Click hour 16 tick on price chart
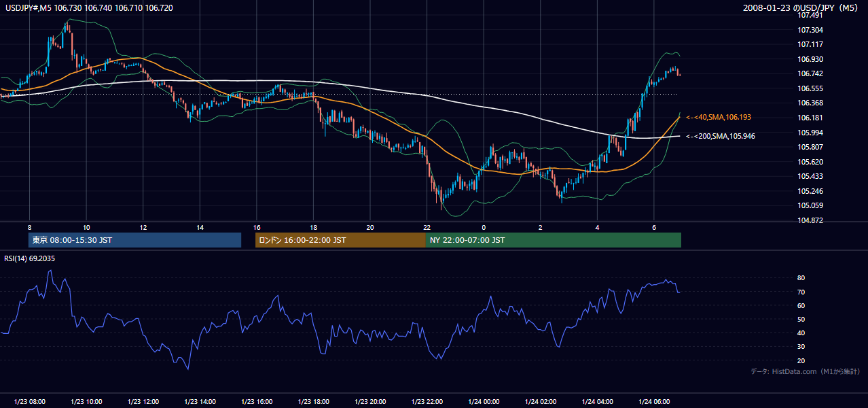The width and height of the screenshot is (868, 408). click(x=257, y=227)
